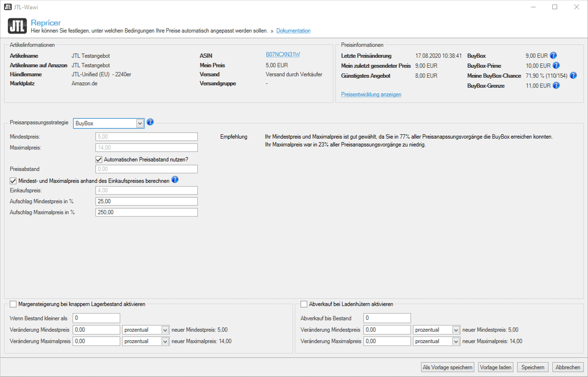Click 'Preisentwicklung anzeigen' link

[x=371, y=94]
